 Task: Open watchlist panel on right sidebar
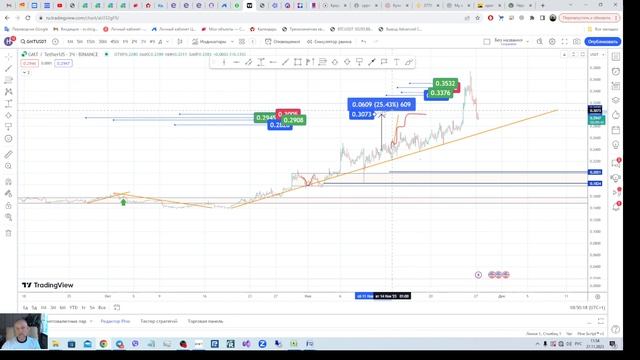(x=616, y=57)
